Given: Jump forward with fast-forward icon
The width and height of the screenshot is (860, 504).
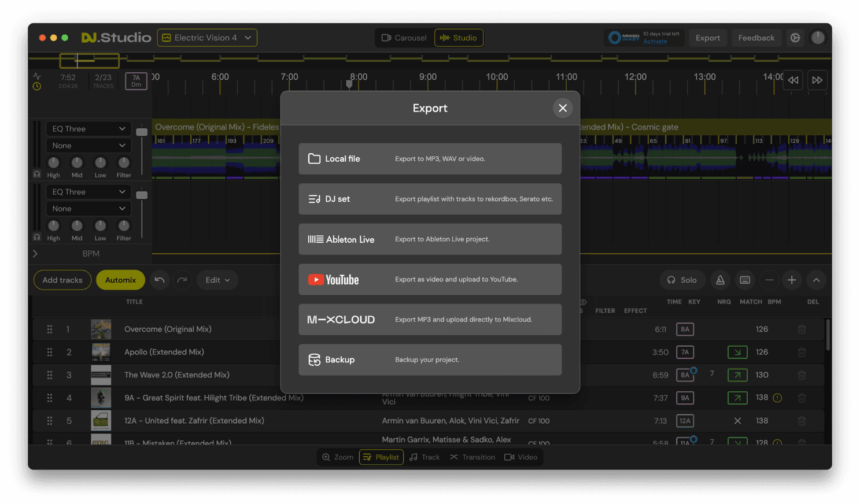Looking at the screenshot, I should [817, 80].
